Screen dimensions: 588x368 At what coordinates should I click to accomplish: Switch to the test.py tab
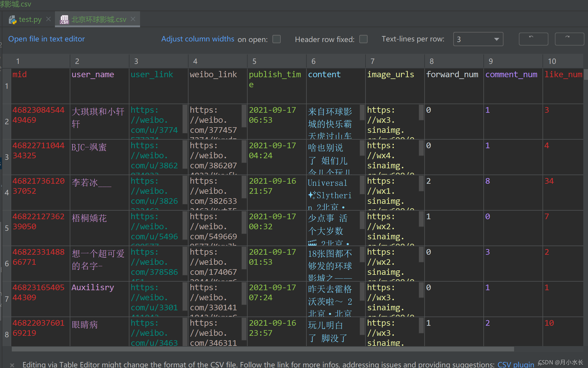(x=30, y=20)
